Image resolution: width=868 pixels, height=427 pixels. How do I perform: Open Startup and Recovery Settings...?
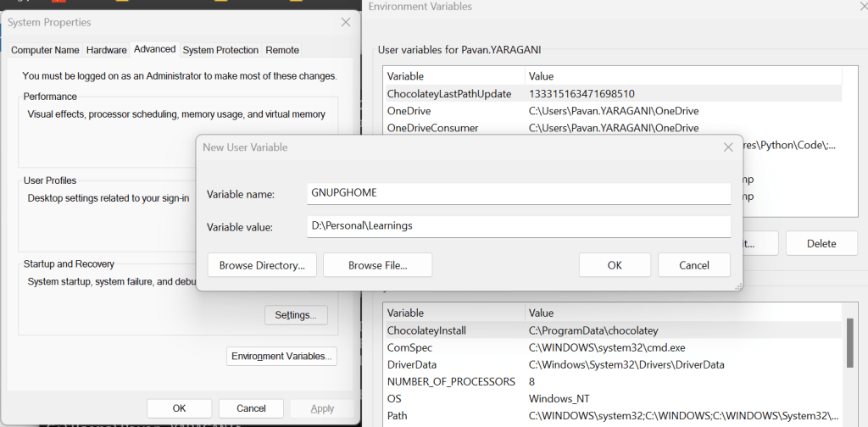click(295, 315)
